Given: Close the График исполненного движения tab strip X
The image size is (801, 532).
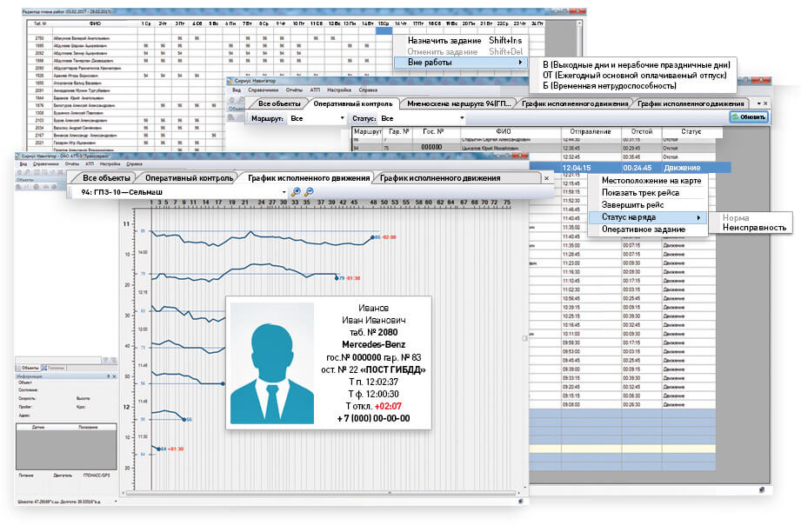Looking at the screenshot, I should (547, 178).
